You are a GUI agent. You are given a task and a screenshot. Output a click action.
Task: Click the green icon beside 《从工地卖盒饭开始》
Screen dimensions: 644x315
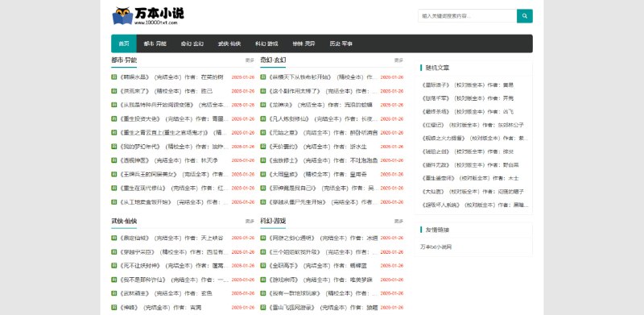(114, 202)
